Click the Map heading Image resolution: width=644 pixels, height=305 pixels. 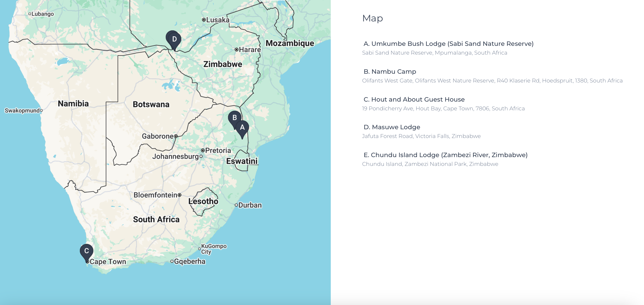373,18
